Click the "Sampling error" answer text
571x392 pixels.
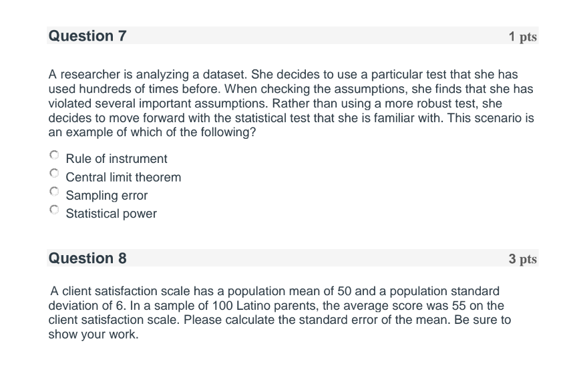106,196
